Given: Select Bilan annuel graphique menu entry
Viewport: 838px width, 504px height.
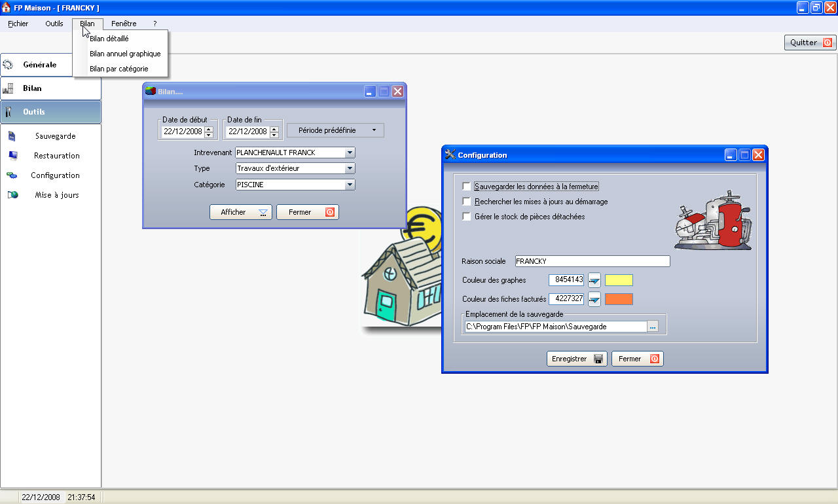Looking at the screenshot, I should point(125,54).
